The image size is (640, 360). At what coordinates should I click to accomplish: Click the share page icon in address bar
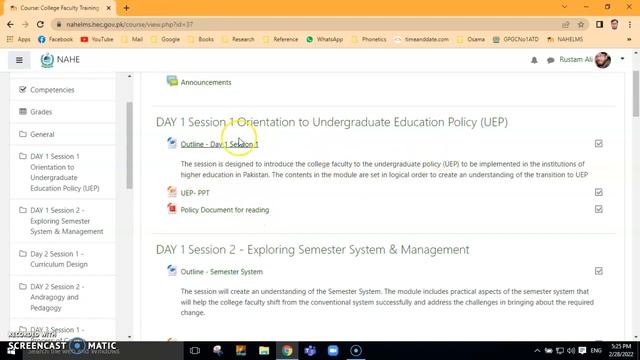coord(565,24)
